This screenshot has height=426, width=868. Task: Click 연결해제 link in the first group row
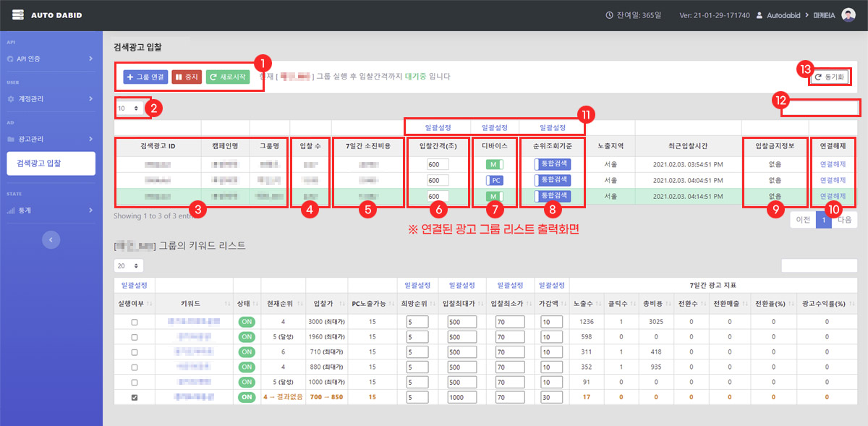(832, 164)
